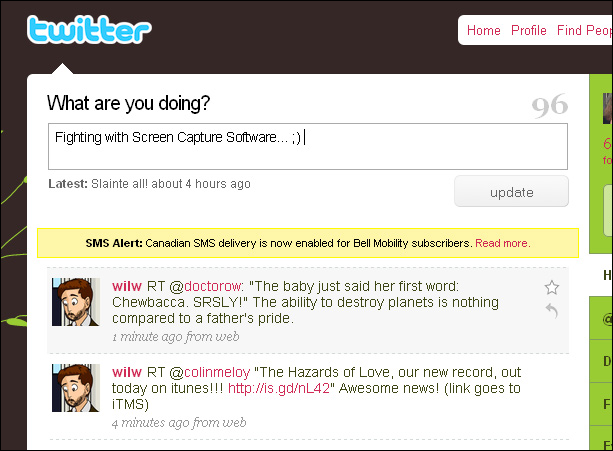Click the update button
This screenshot has height=451, width=613.
pyautogui.click(x=511, y=191)
